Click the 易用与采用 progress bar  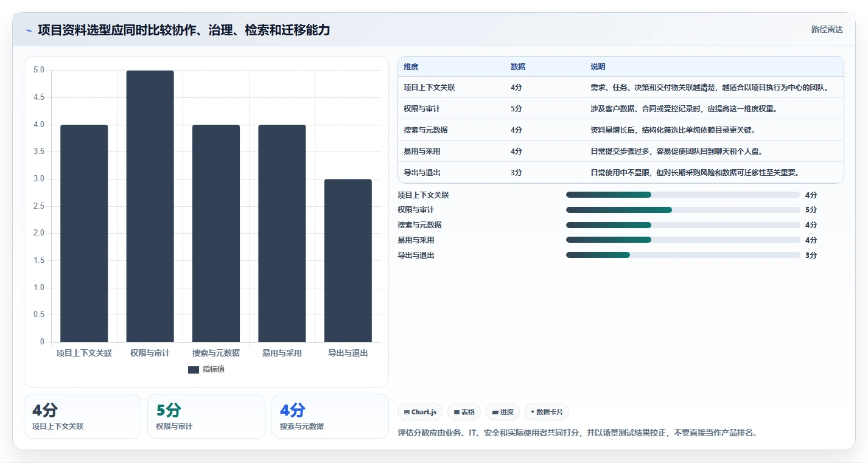pos(683,240)
